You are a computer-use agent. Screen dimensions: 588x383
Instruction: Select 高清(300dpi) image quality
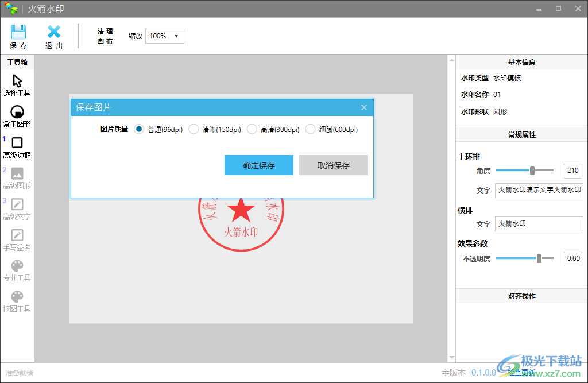coord(252,130)
